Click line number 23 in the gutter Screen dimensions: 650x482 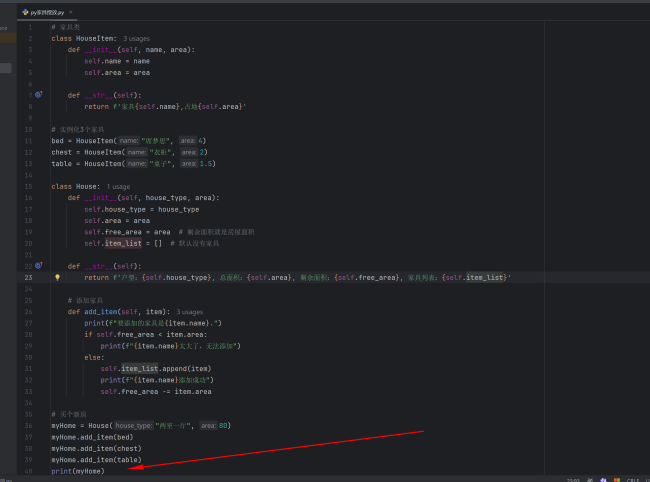click(28, 277)
